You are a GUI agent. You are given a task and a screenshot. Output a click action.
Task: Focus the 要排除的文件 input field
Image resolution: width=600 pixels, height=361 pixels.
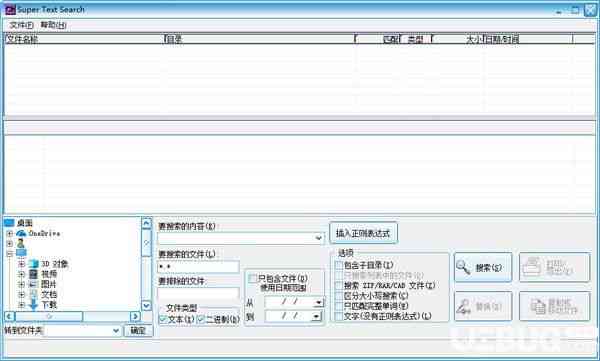point(199,294)
